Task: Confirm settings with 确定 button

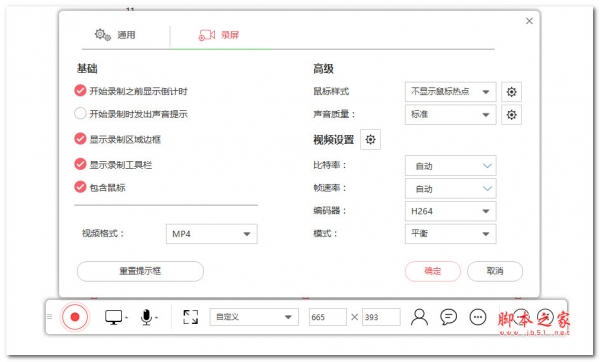Action: [x=433, y=271]
